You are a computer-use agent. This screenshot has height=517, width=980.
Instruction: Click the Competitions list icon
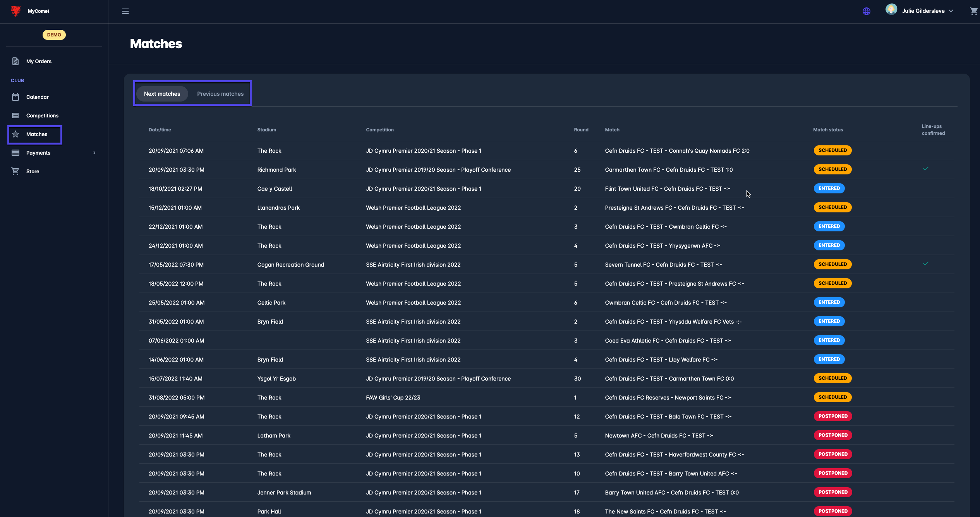point(15,115)
